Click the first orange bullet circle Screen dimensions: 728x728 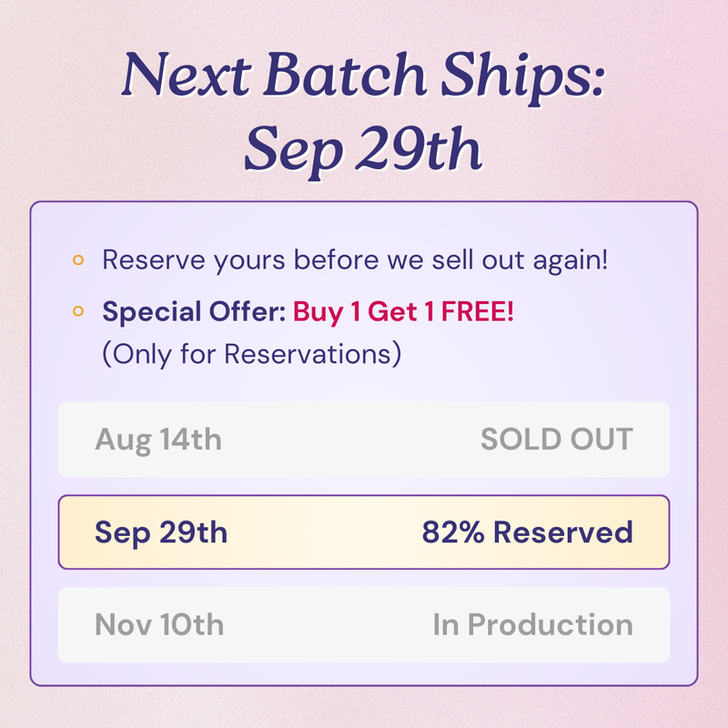78,260
